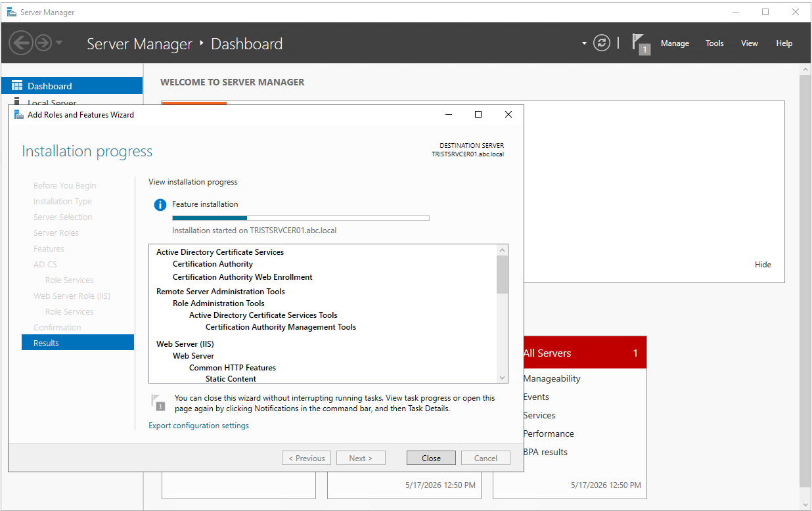
Task: Click the Back navigation arrow in Server Manager
Action: pyautogui.click(x=21, y=43)
